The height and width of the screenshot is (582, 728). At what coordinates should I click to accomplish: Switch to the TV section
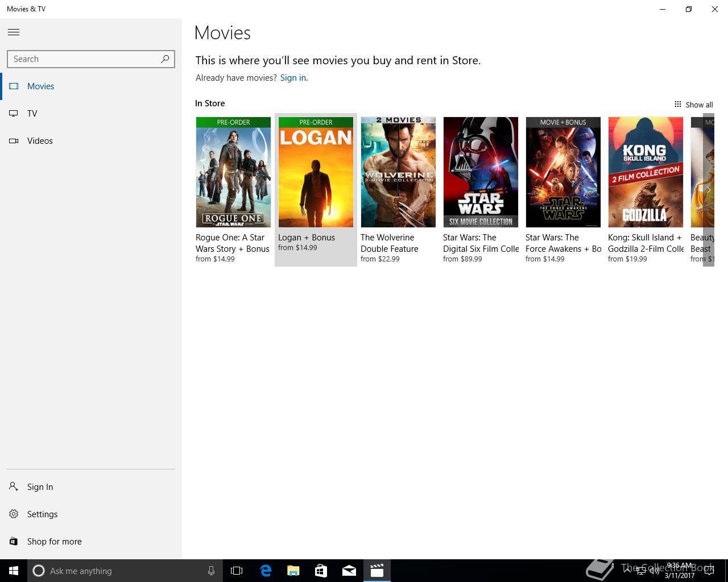[x=91, y=114]
